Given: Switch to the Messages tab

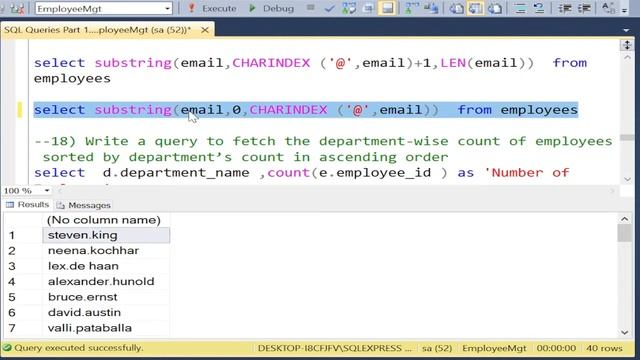Looking at the screenshot, I should [84, 205].
